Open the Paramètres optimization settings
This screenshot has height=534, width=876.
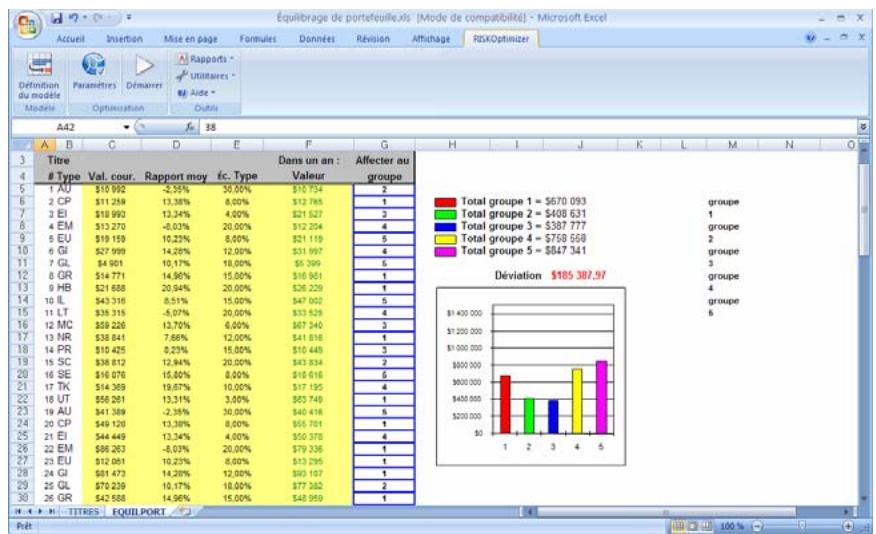point(94,71)
